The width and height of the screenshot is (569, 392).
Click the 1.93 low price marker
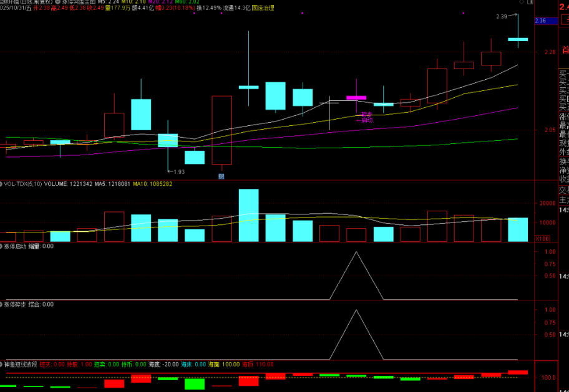coord(177,171)
